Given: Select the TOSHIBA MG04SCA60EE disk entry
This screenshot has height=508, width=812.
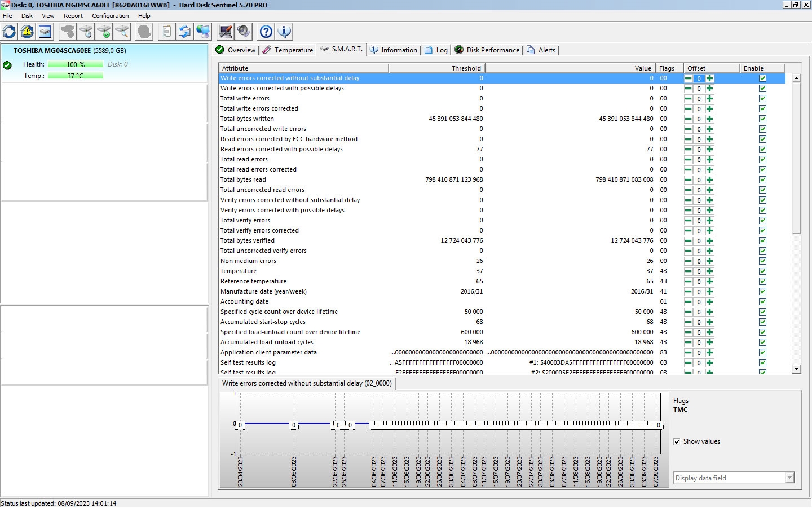Looking at the screenshot, I should pyautogui.click(x=69, y=51).
